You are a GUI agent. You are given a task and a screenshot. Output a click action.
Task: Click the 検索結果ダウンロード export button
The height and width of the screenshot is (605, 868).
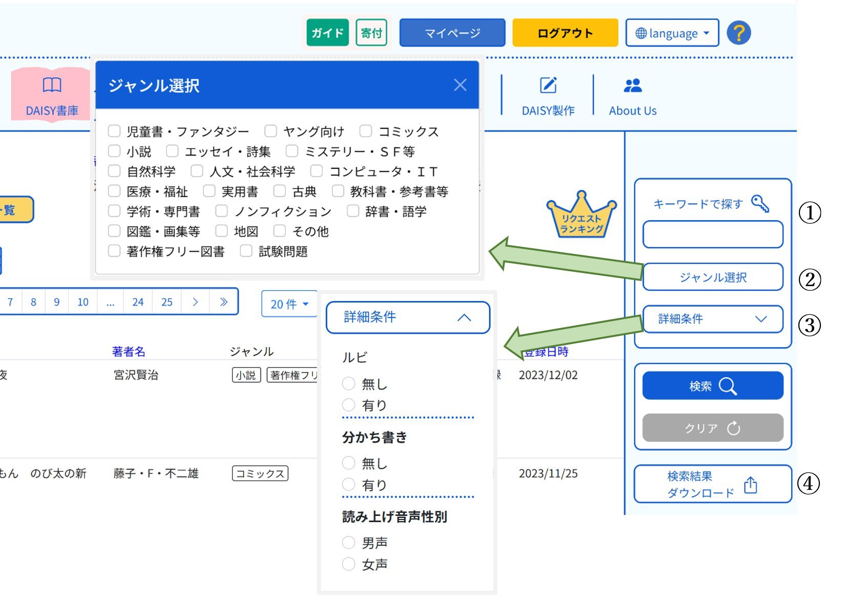click(712, 484)
